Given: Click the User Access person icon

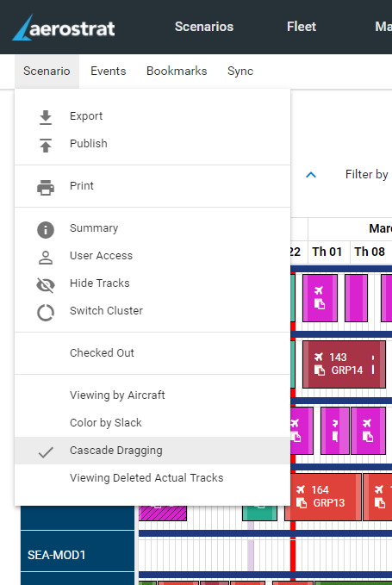Looking at the screenshot, I should tap(46, 258).
